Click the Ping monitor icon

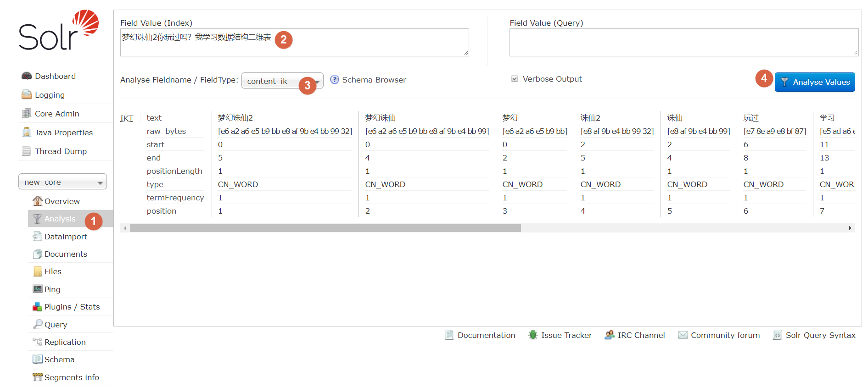(37, 289)
